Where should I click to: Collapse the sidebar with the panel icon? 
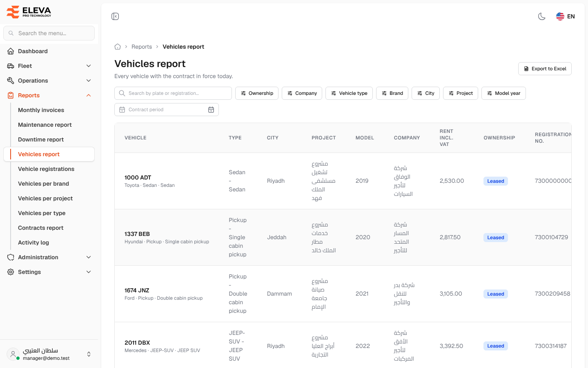(x=115, y=16)
